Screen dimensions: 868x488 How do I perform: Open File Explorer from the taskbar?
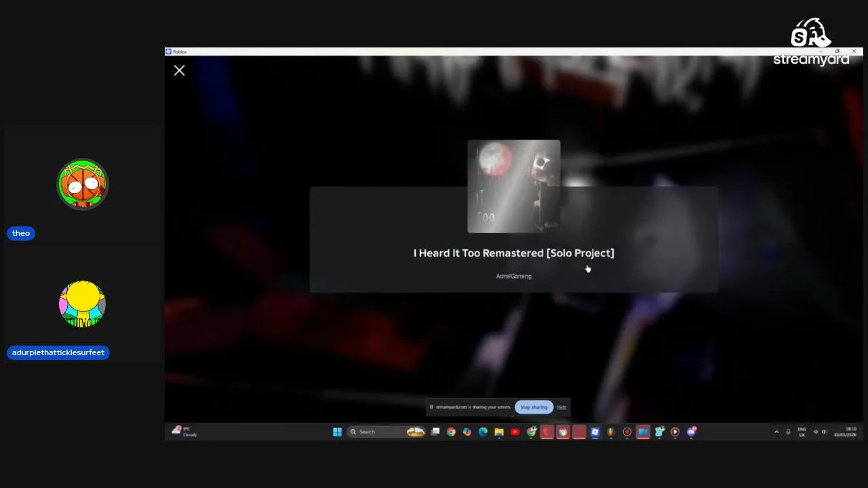click(499, 432)
